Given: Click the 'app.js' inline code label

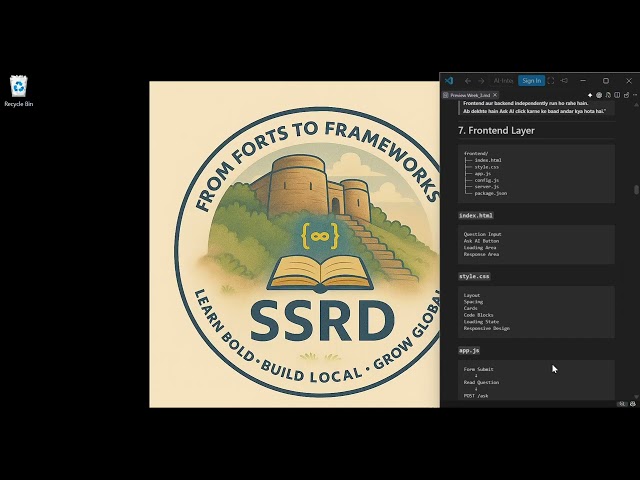Looking at the screenshot, I should pos(469,350).
